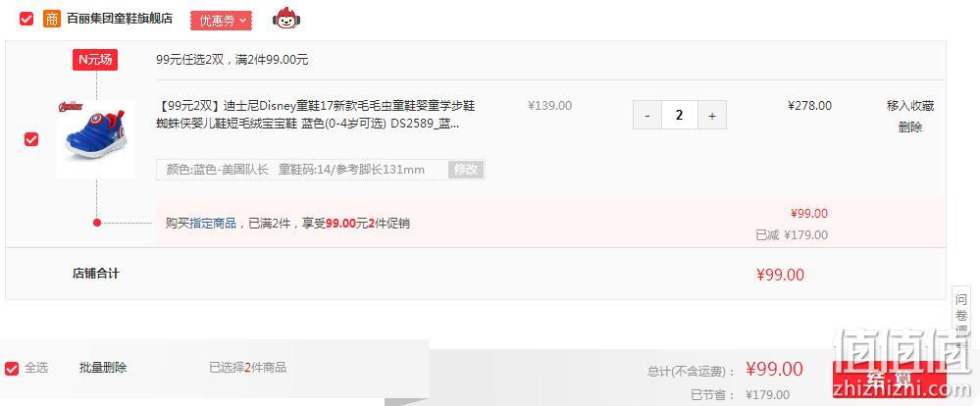Viewport: 980px width, 406px height.
Task: Open the 问卷调查 survey side tab
Action: pos(961,319)
